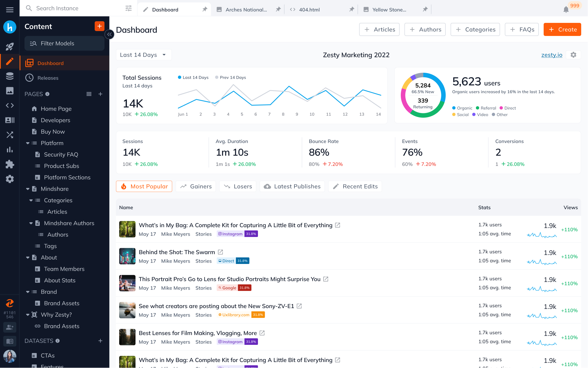View Analytics via the bar chart icon
The height and width of the screenshot is (368, 588).
[x=10, y=150]
